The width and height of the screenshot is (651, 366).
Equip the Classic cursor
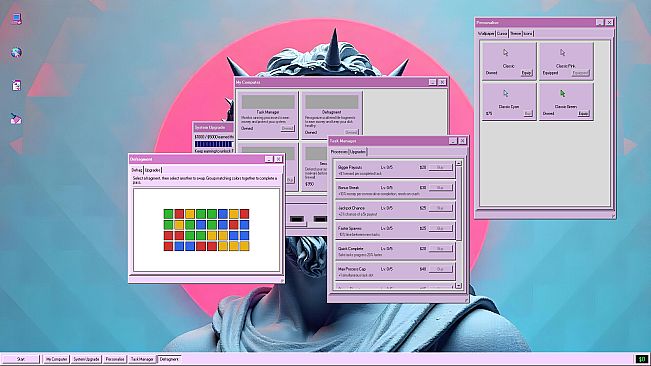pyautogui.click(x=526, y=73)
